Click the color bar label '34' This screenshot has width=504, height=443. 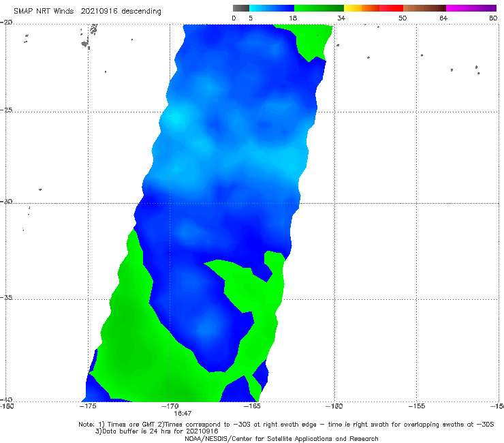341,18
